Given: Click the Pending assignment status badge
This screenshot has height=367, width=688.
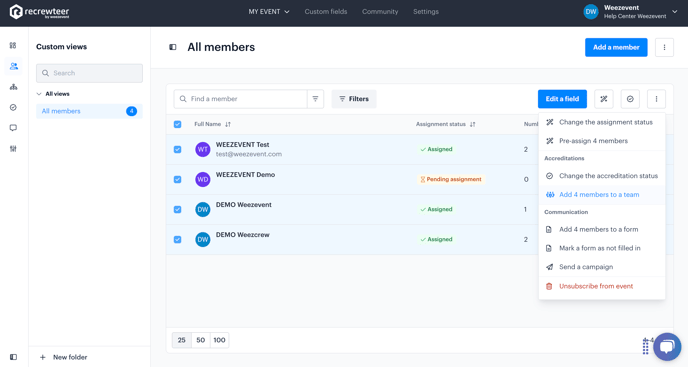Looking at the screenshot, I should (x=451, y=179).
